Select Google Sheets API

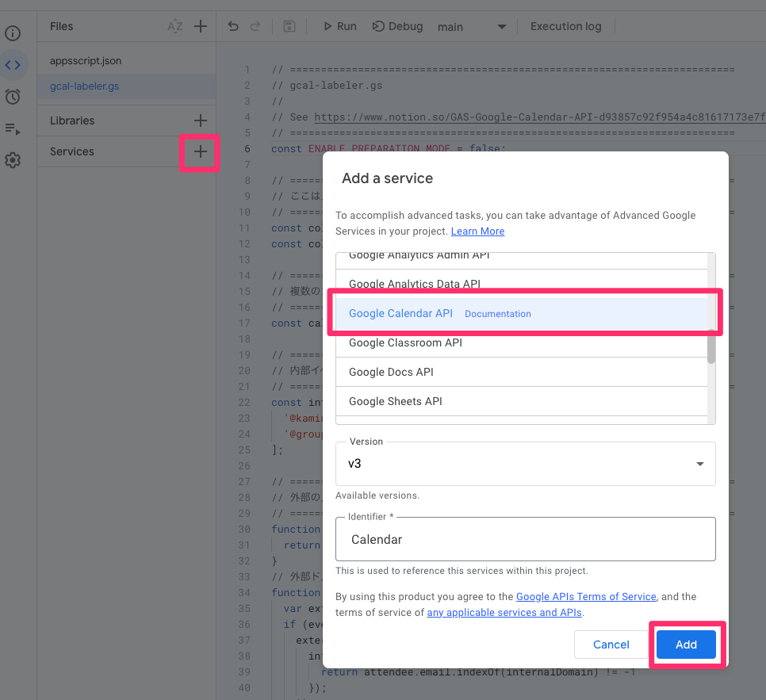(x=522, y=402)
